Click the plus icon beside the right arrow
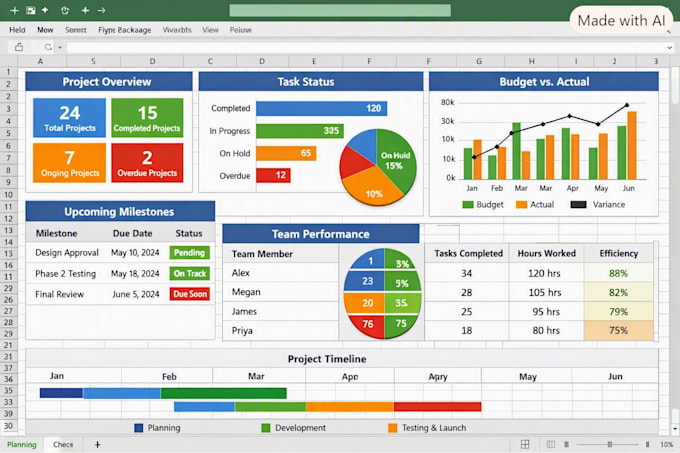Viewport: 680px width, 453px height. pos(85,10)
